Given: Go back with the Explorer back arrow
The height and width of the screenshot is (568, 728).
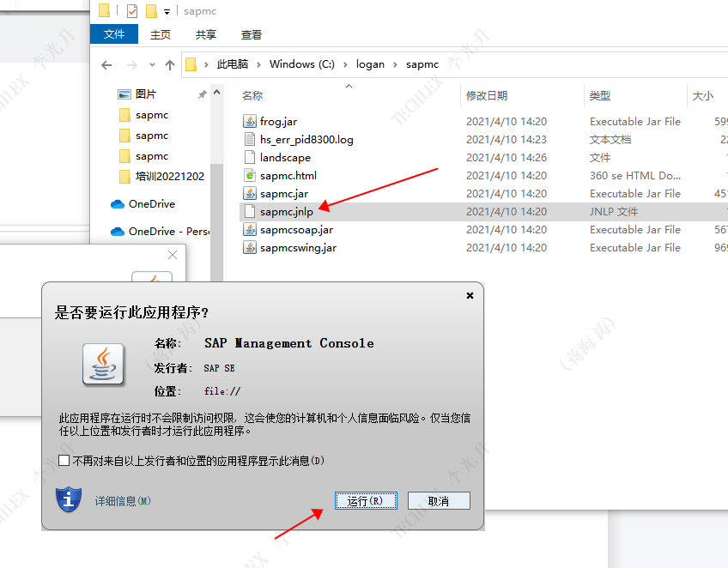Looking at the screenshot, I should click(106, 65).
